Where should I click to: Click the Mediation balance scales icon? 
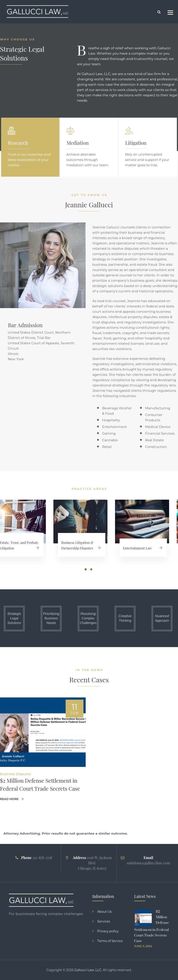[70, 131]
